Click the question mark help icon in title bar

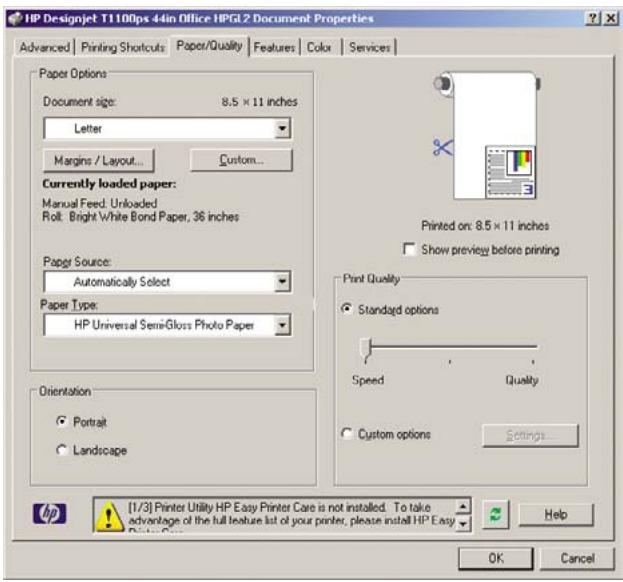coord(593,18)
